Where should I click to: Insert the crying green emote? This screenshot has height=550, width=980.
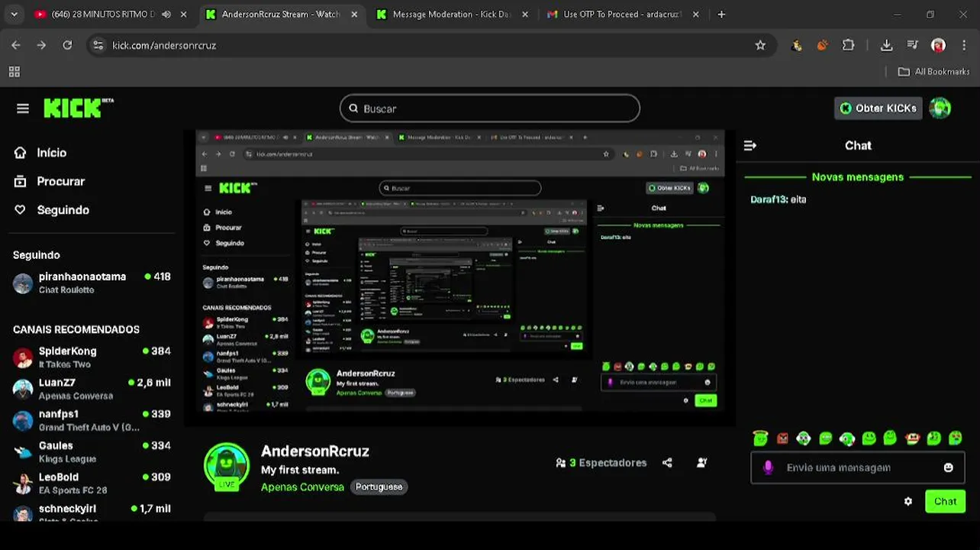coord(955,438)
